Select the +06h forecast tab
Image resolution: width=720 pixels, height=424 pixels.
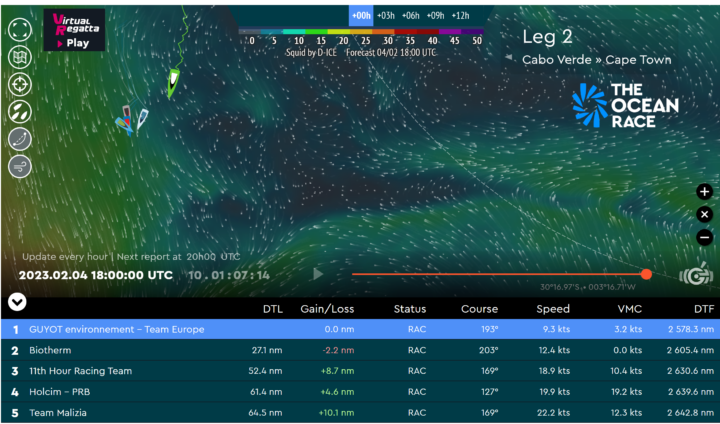[x=411, y=16]
